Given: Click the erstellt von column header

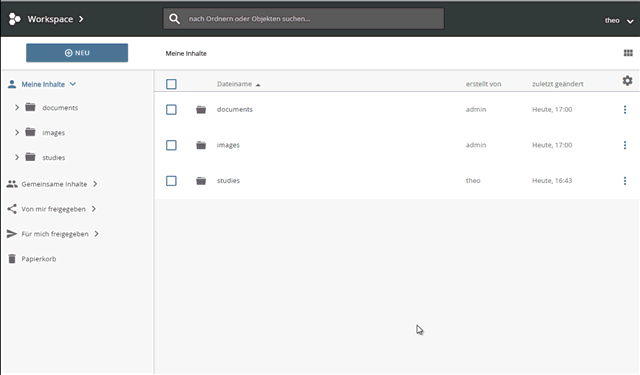Looking at the screenshot, I should coord(484,84).
